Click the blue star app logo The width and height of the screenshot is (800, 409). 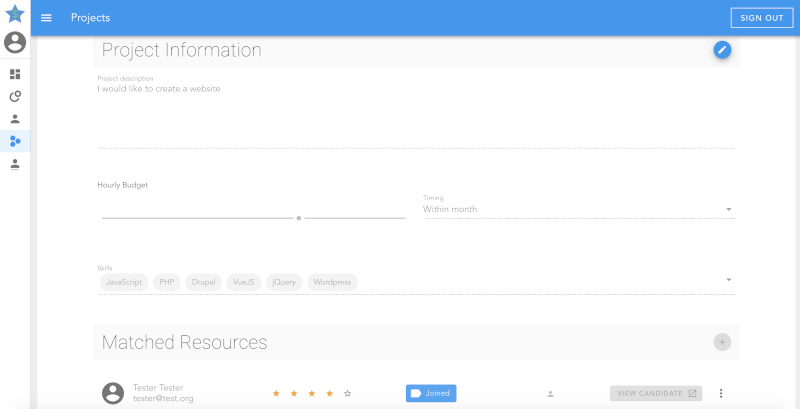(x=15, y=14)
